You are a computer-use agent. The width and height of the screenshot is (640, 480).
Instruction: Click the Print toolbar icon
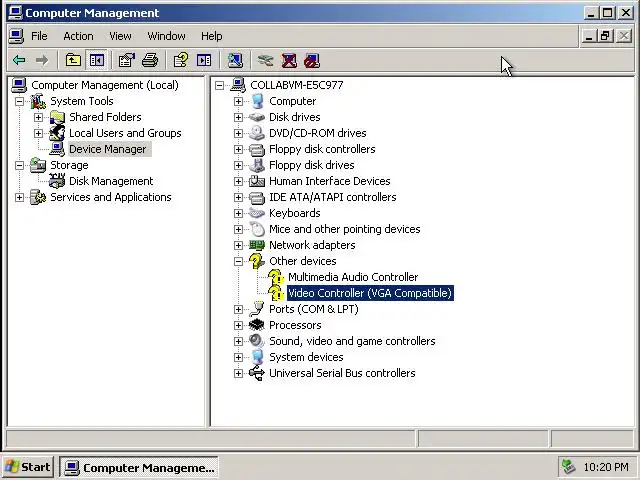point(150,60)
